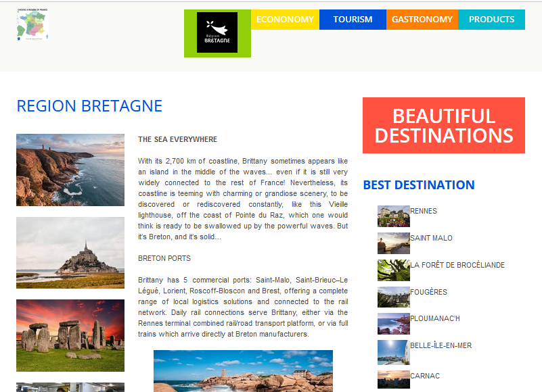The image size is (542, 392).
Task: Click the Région Bretagne logo
Action: [217, 32]
